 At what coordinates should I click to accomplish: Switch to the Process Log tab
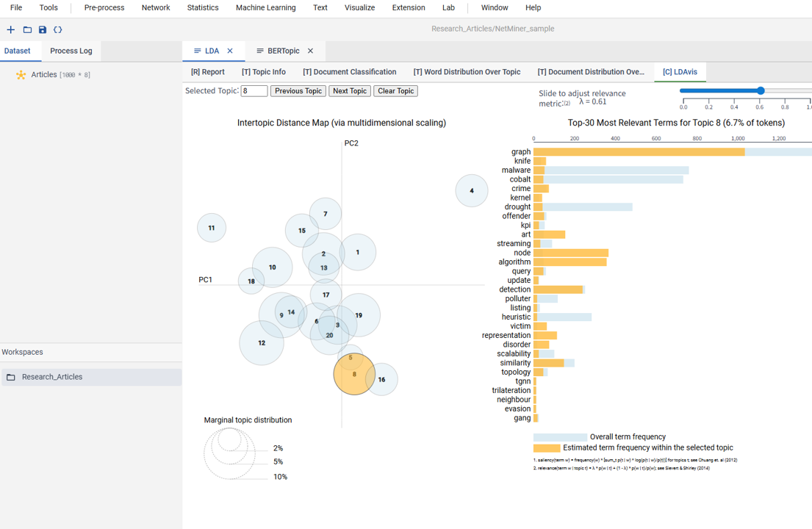point(71,51)
